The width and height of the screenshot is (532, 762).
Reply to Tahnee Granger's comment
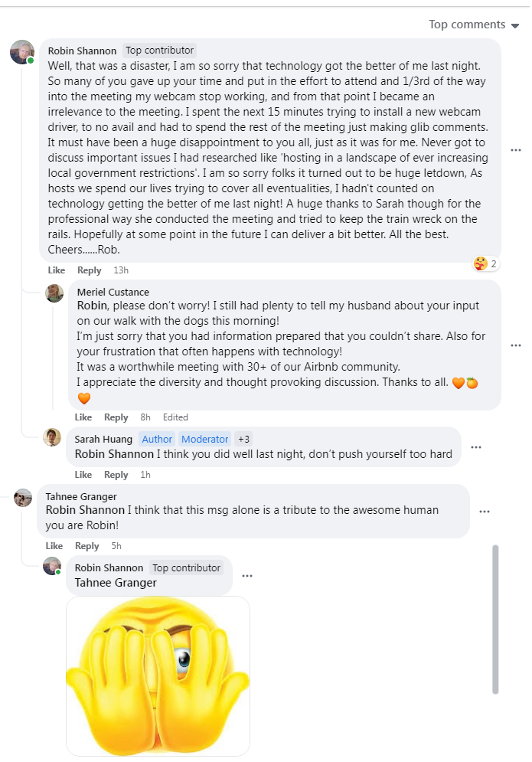[x=87, y=546]
